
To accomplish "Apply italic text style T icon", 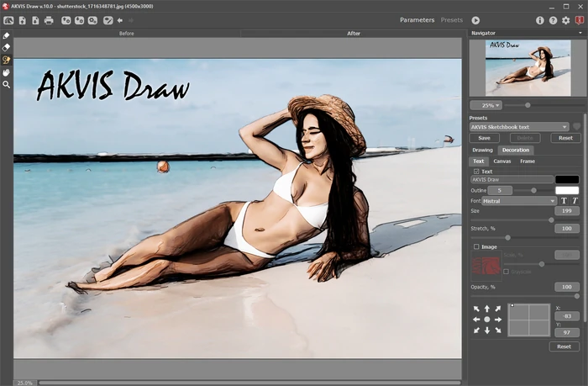I will (575, 201).
